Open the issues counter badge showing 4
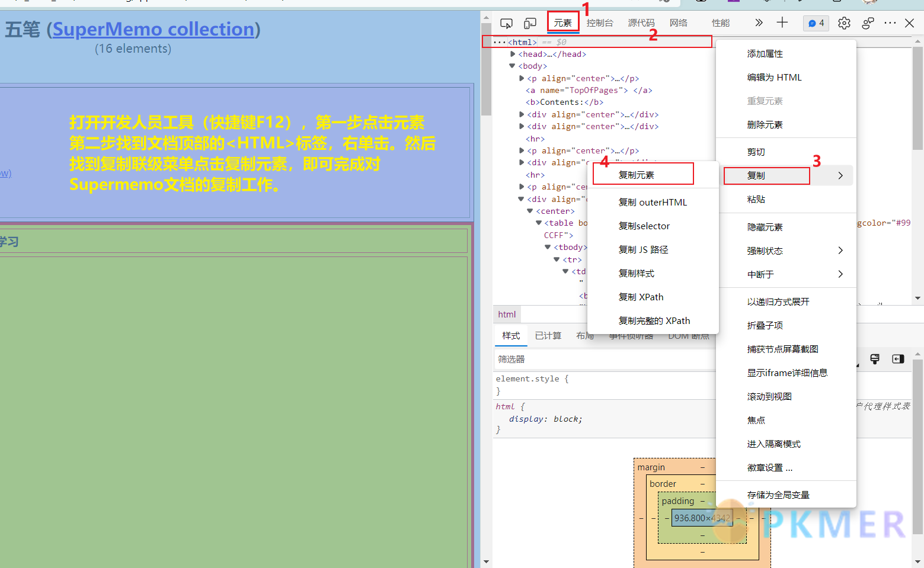 click(816, 23)
